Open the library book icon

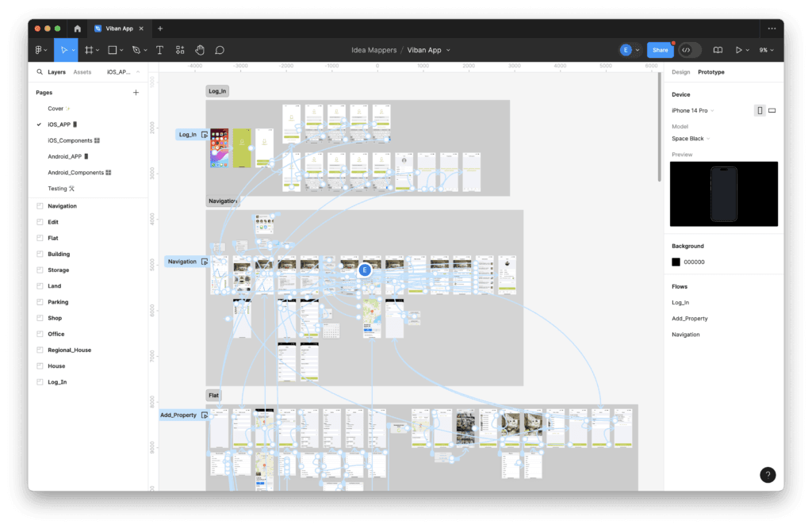tap(718, 50)
